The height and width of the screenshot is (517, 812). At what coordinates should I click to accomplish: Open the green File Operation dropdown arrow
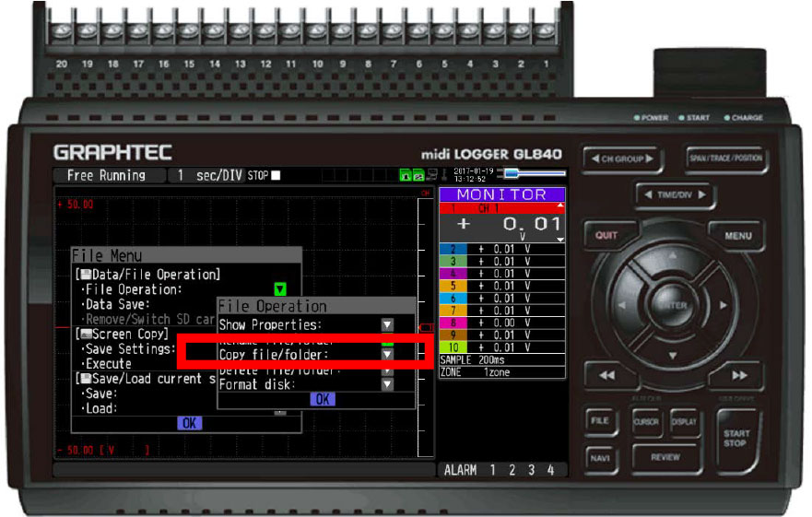pyautogui.click(x=280, y=288)
